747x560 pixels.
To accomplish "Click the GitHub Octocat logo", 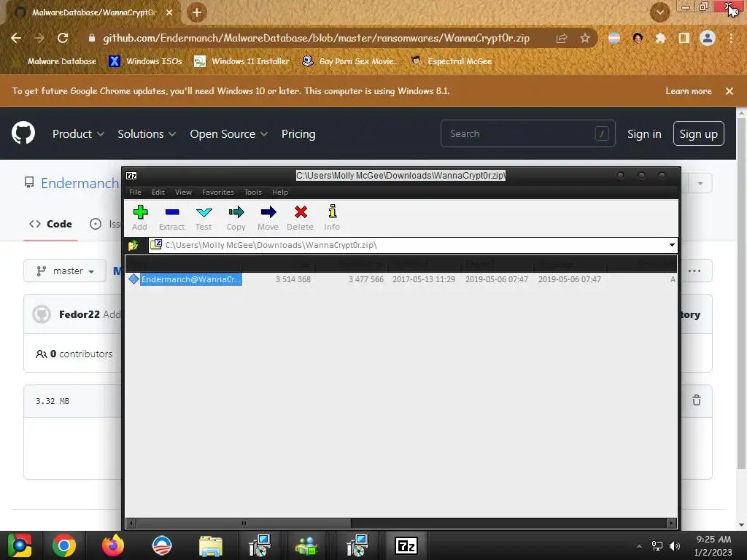I will pos(23,133).
